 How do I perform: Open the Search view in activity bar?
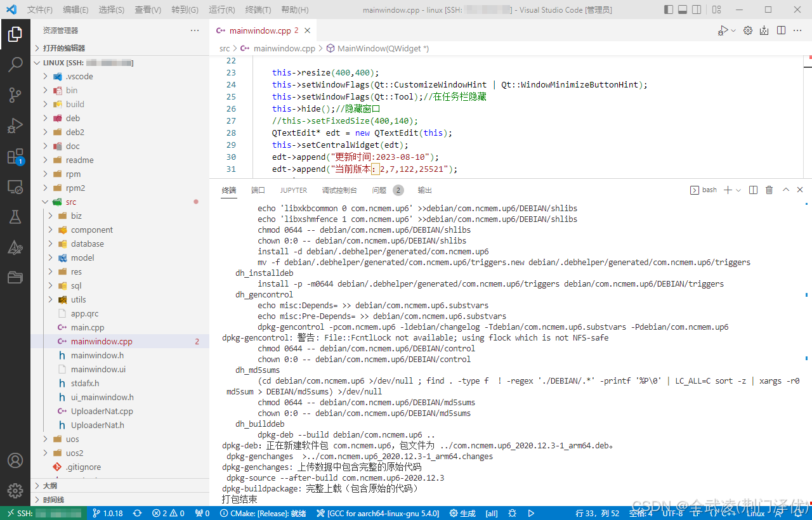15,65
